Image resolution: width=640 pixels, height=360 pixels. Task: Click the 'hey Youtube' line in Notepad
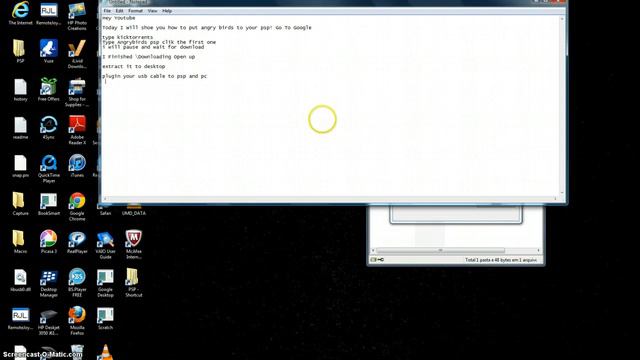point(119,18)
